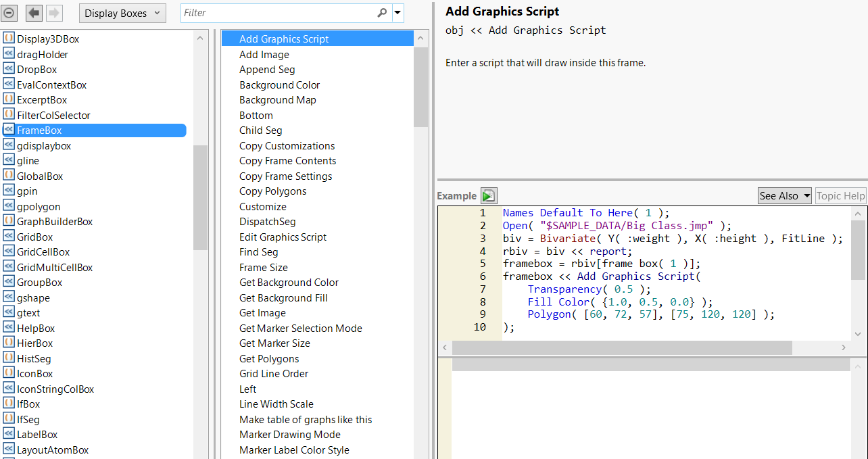The image size is (868, 459).
Task: Expand the Filter options dropdown arrow
Action: (398, 13)
